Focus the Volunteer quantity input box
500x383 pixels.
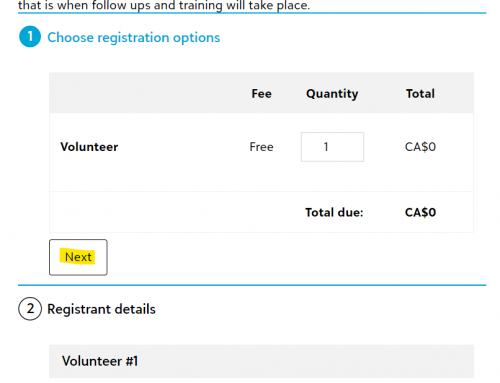click(332, 147)
